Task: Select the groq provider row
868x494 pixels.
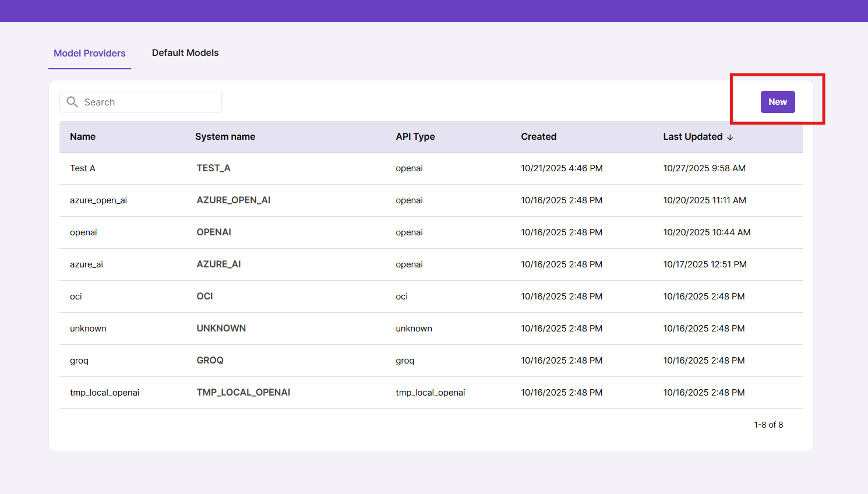Action: [x=79, y=361]
